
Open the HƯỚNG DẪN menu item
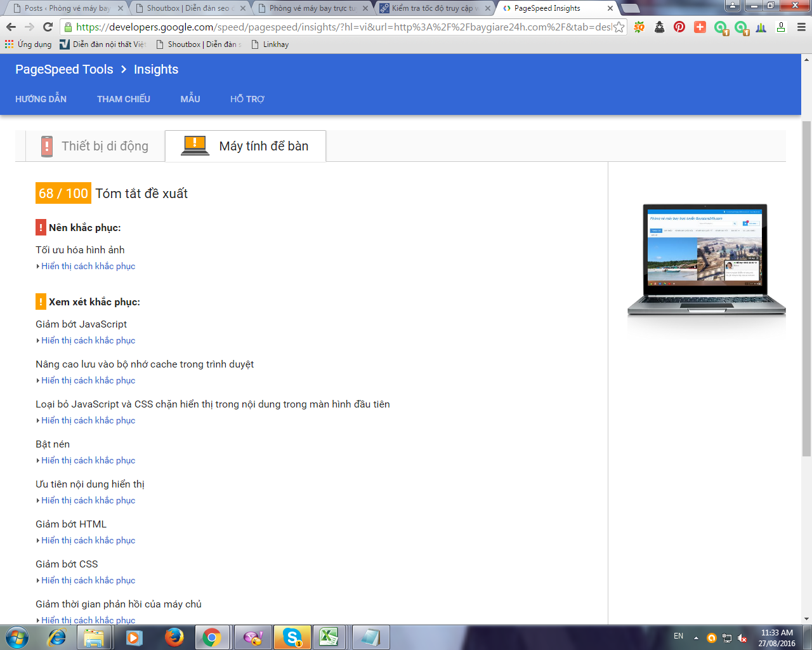pyautogui.click(x=41, y=99)
